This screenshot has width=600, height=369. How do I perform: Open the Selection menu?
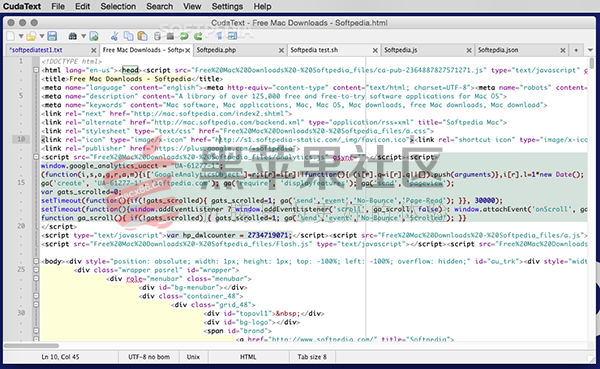point(118,7)
